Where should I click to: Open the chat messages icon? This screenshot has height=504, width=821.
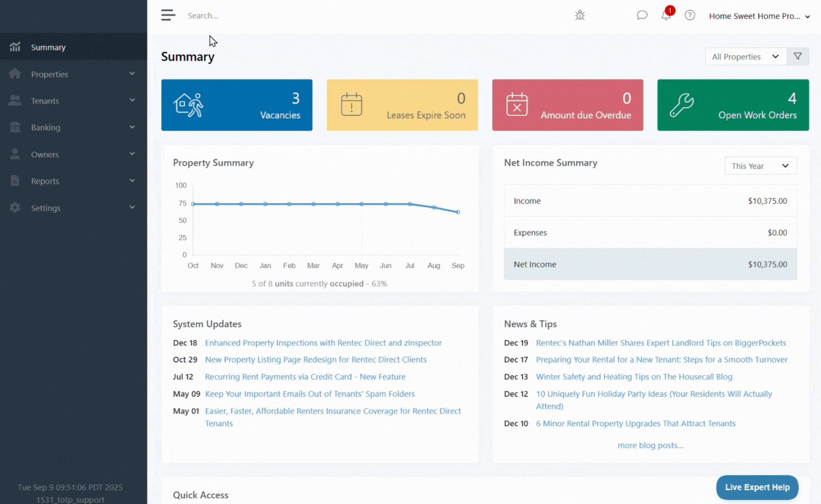(642, 16)
